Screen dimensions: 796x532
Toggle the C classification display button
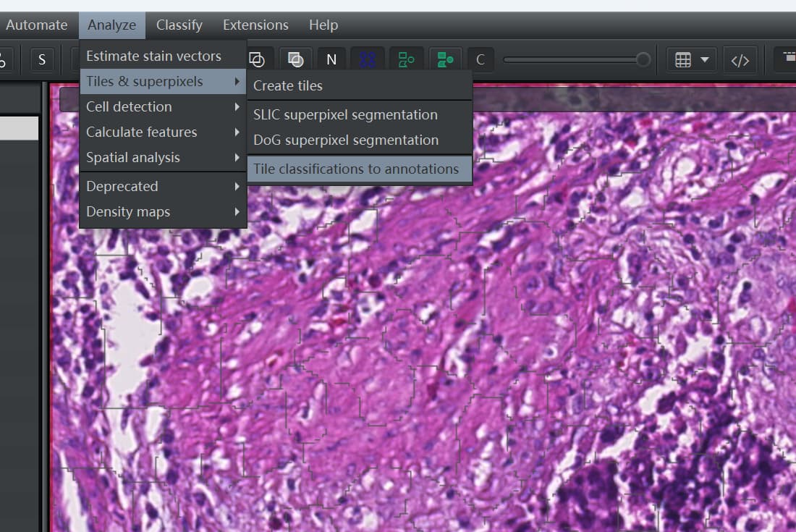tap(480, 60)
